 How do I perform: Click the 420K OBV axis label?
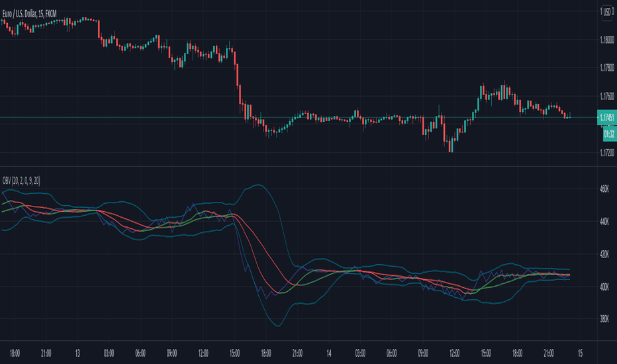604,254
